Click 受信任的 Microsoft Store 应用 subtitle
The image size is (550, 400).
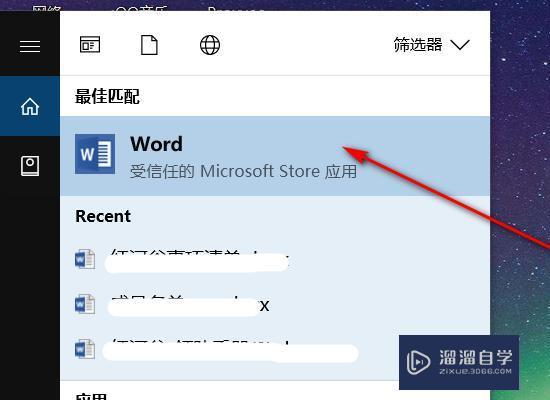(243, 172)
